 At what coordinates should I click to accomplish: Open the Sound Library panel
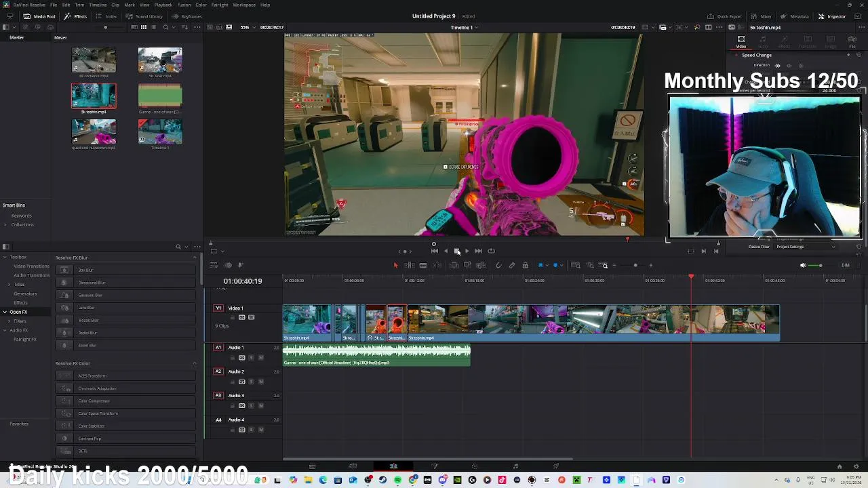coord(145,16)
